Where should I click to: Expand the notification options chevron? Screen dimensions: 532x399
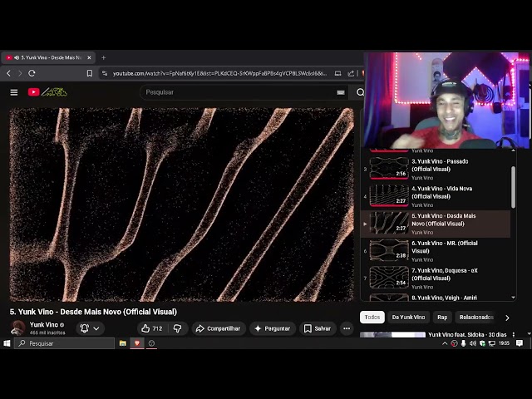tap(96, 328)
